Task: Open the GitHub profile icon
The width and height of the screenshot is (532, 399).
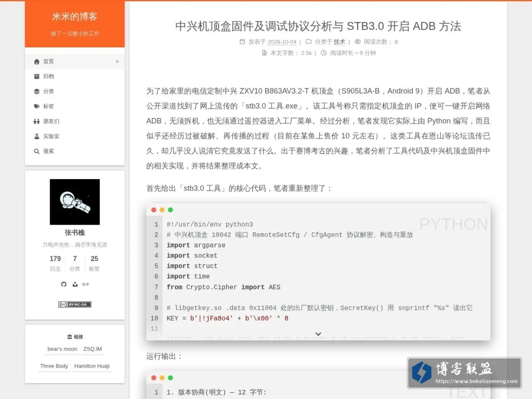Action: [64, 284]
